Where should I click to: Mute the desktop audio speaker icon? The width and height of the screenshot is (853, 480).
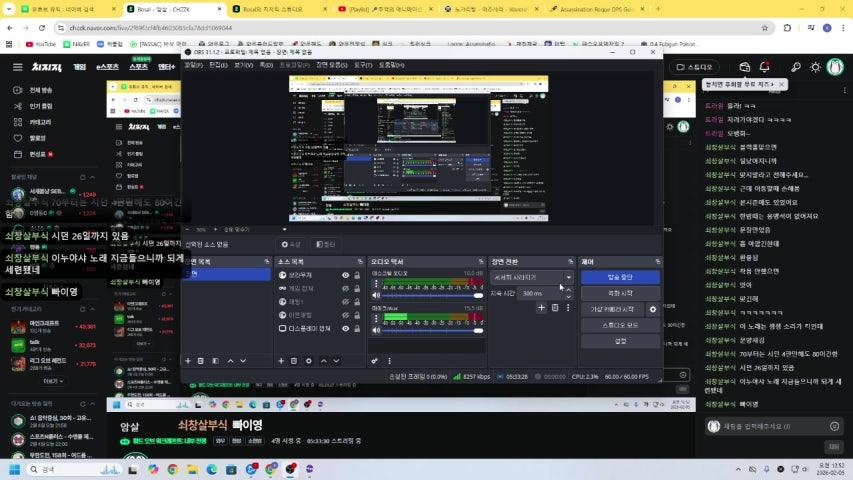[x=376, y=295]
